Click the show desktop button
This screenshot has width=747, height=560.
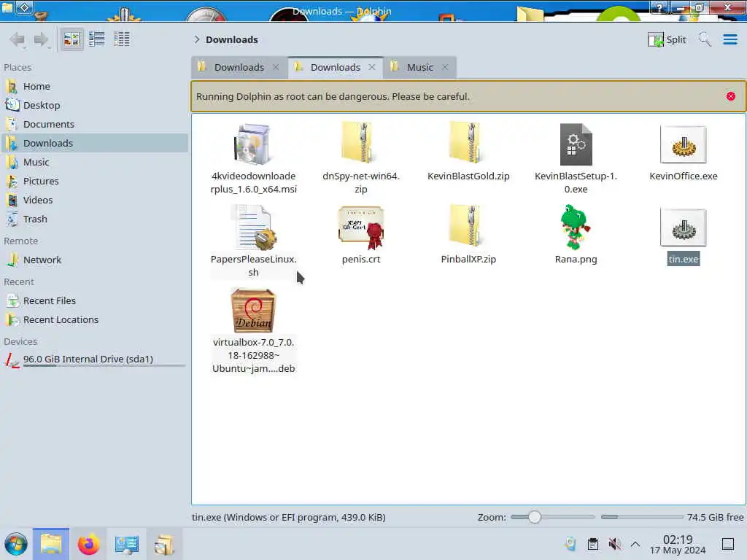pos(727,544)
